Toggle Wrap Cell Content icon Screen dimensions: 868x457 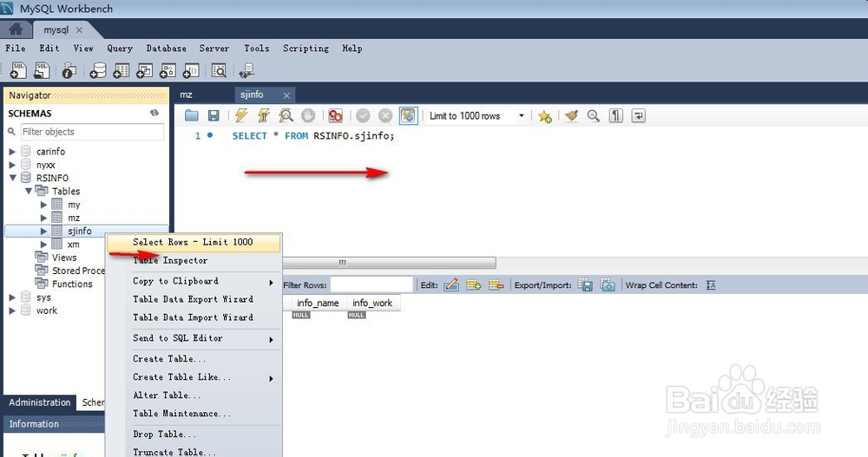[711, 285]
